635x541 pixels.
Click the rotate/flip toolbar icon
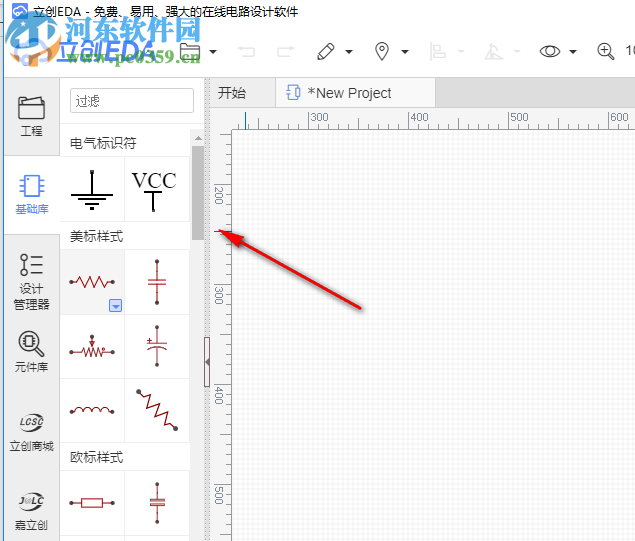[494, 52]
